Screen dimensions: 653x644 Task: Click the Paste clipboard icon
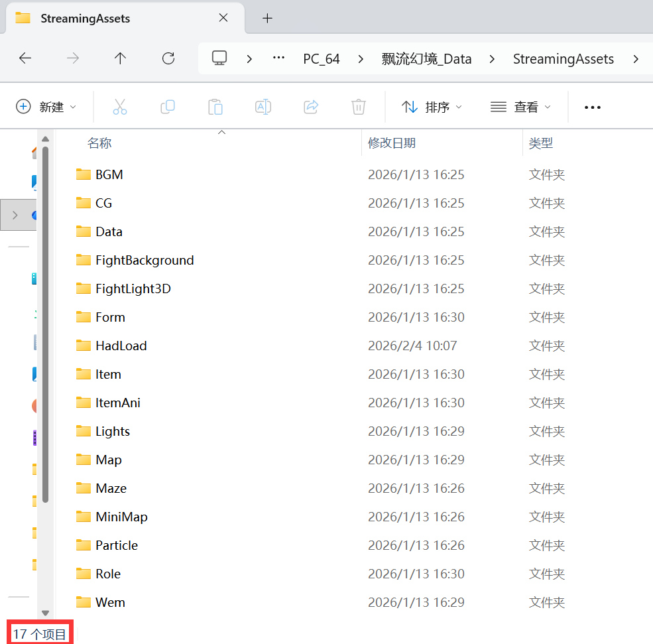point(215,107)
